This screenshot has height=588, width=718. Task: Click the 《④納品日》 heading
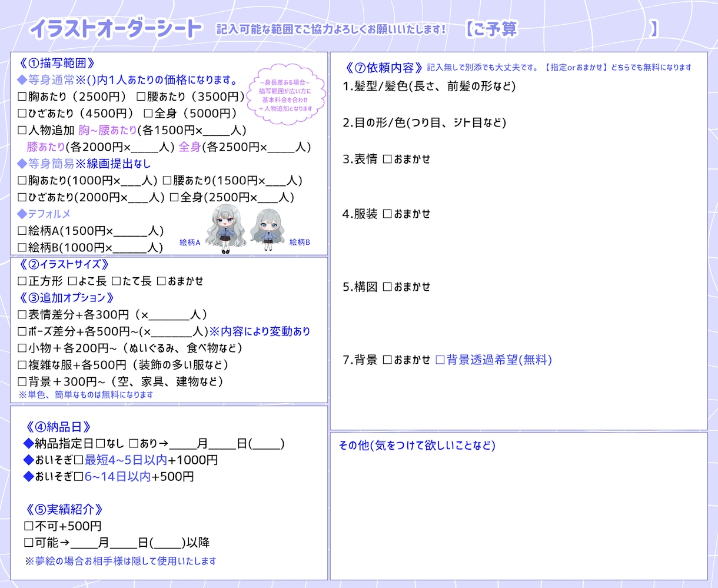58,427
